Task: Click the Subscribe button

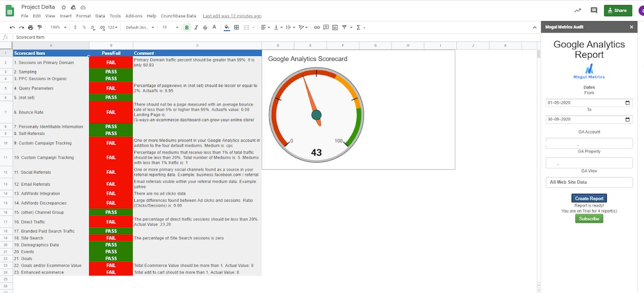Action: pyautogui.click(x=589, y=218)
